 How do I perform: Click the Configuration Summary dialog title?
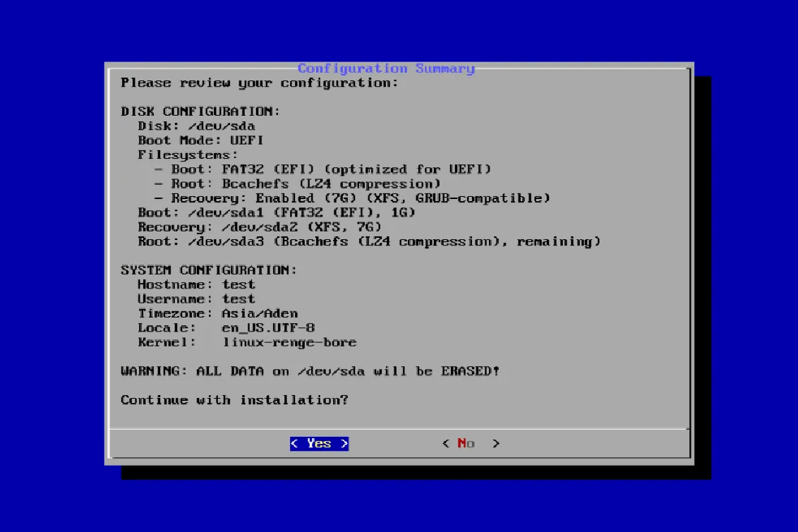[x=386, y=68]
